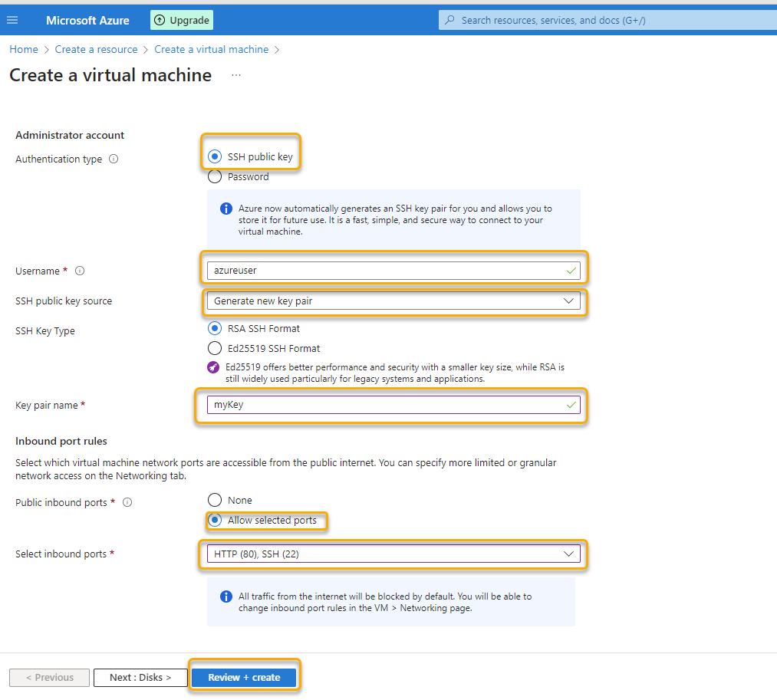Open the portal hamburger menu

pyautogui.click(x=12, y=19)
